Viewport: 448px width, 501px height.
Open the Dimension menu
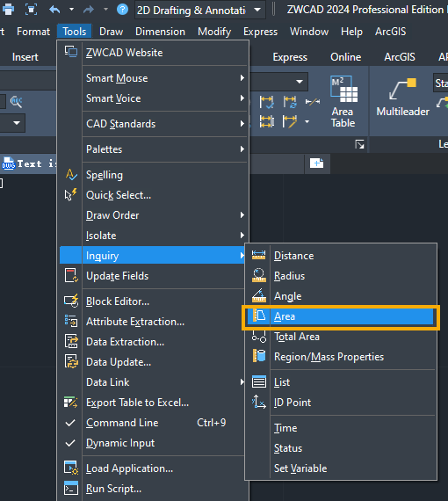point(160,32)
